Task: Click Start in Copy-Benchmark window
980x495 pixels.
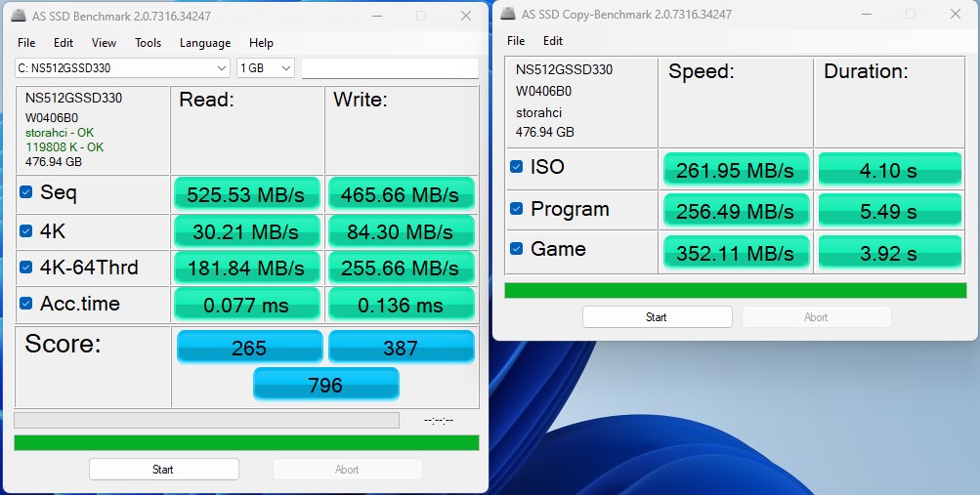Action: point(657,317)
